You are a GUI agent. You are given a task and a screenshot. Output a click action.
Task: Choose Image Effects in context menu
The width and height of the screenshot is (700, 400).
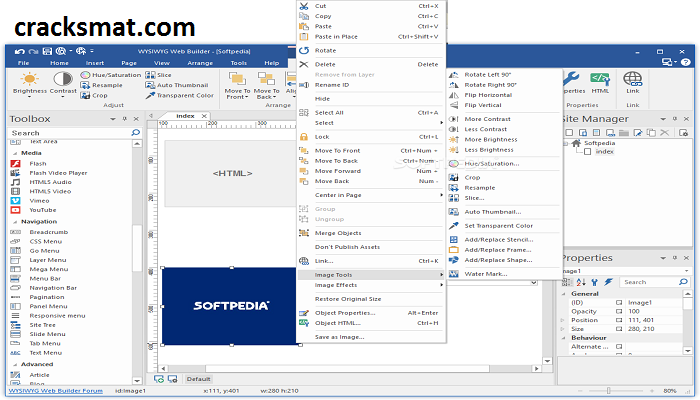coord(371,285)
